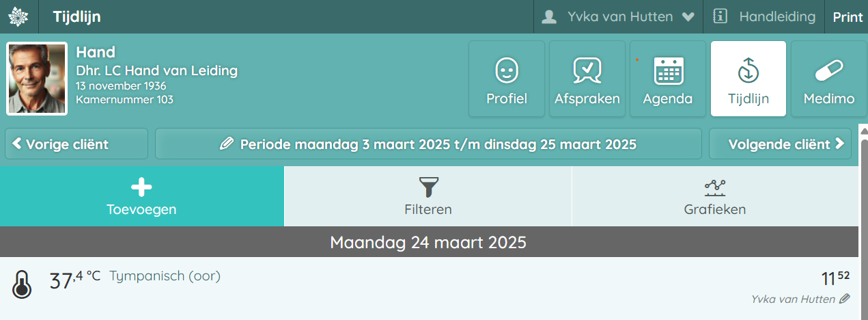Click the app logo icon in header
This screenshot has width=868, height=320.
click(18, 16)
